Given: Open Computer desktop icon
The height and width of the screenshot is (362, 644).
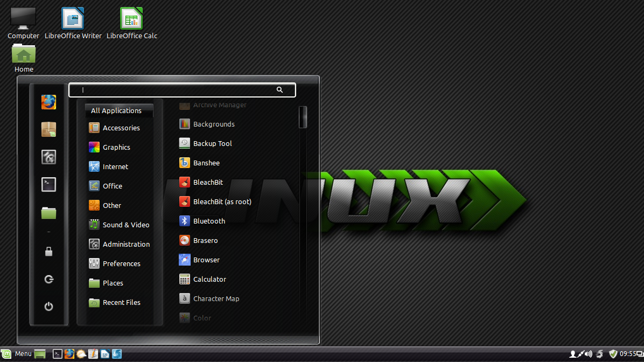Looking at the screenshot, I should [x=23, y=23].
